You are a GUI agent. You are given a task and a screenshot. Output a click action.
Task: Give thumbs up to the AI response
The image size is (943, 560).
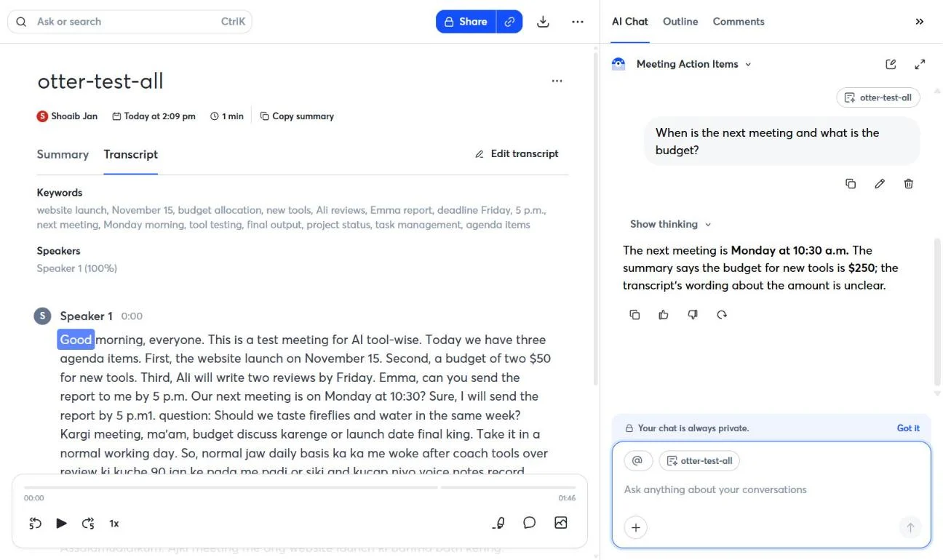[x=664, y=315]
